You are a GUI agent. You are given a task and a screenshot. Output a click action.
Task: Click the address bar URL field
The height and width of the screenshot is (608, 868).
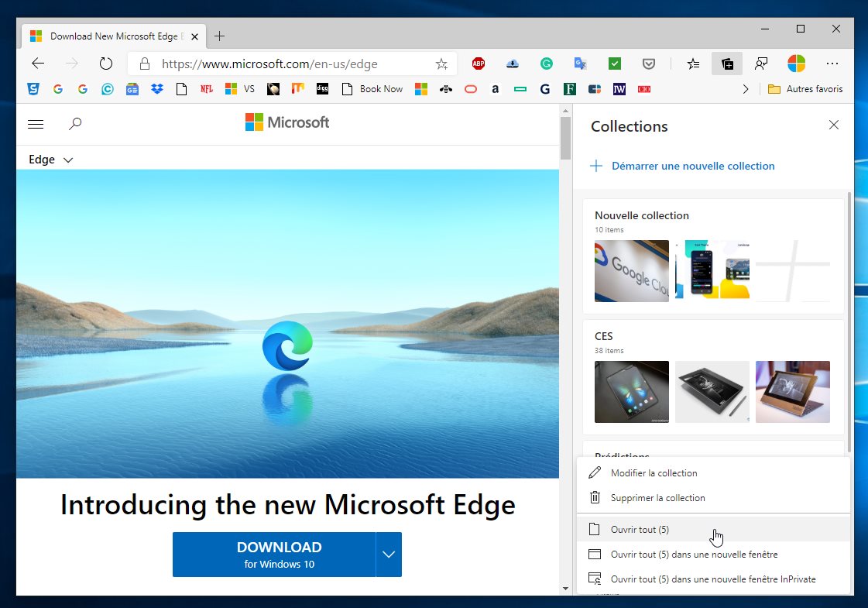coord(292,64)
